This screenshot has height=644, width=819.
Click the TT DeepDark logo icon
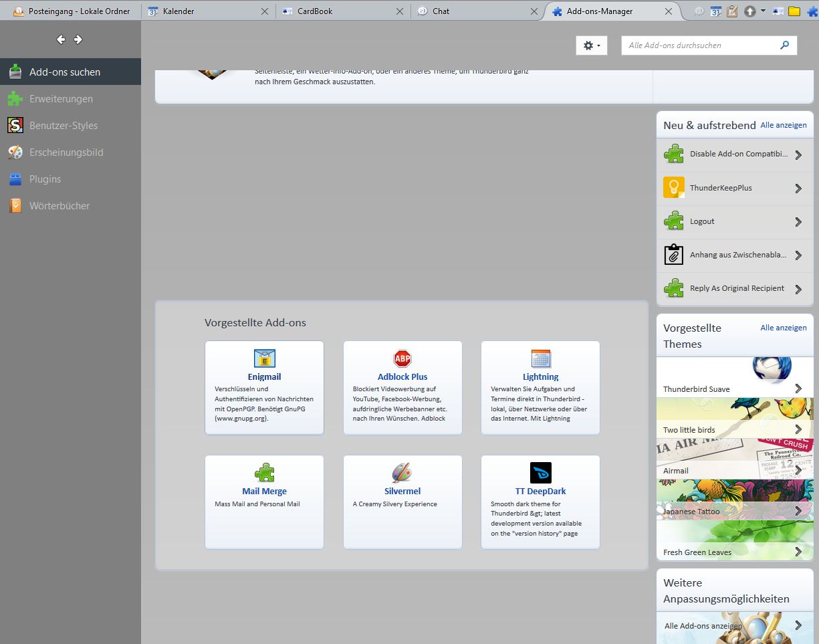pyautogui.click(x=541, y=473)
